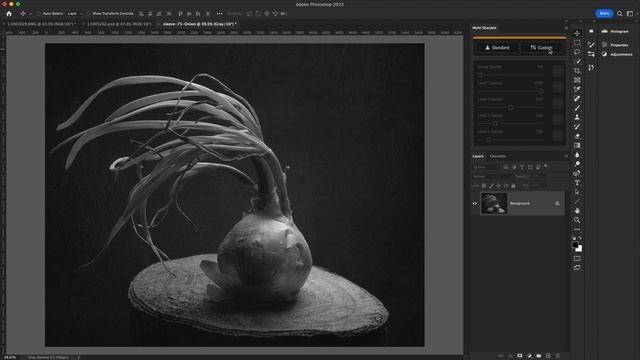Screen dimensions: 640x360
Task: Enable the Auto-Select checkbox
Action: [39, 13]
